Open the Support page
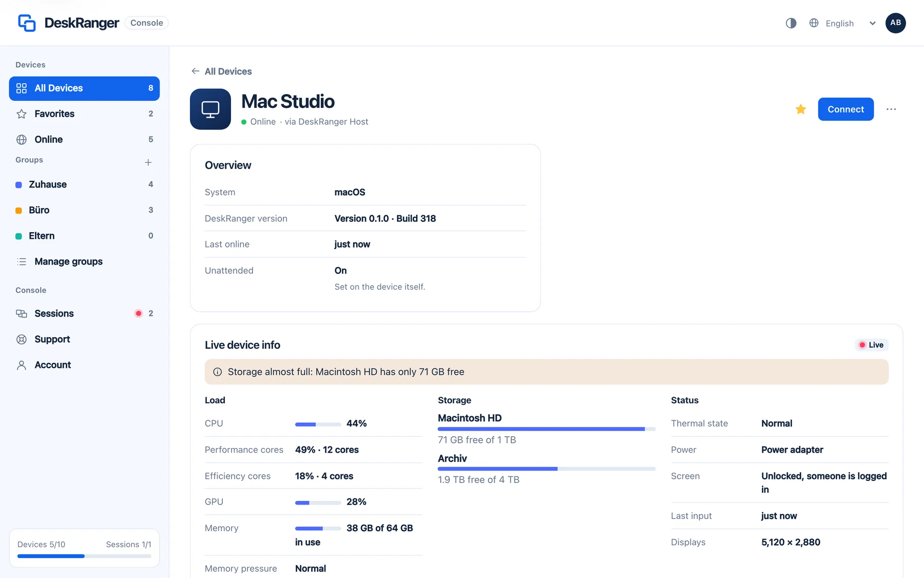This screenshot has height=578, width=924. pyautogui.click(x=84, y=339)
